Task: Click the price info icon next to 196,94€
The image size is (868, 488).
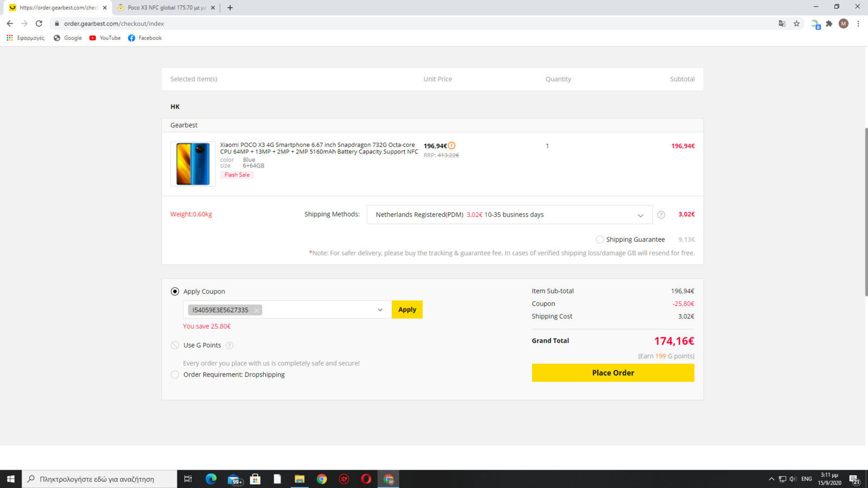Action: 452,145
